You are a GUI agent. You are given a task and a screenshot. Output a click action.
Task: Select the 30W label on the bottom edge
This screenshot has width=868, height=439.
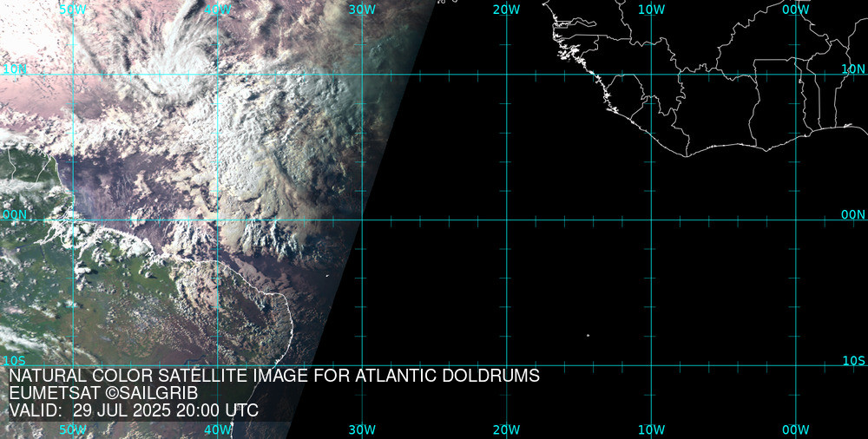(362, 430)
